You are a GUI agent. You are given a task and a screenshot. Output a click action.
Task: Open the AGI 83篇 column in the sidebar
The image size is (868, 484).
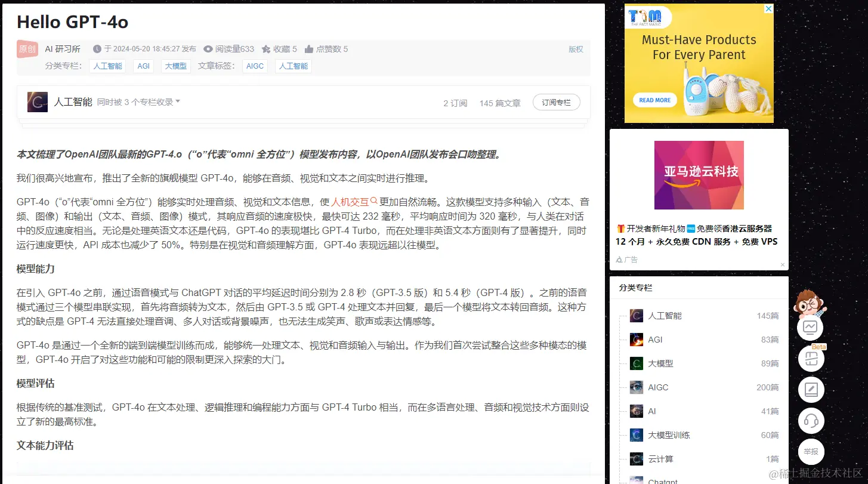tap(704, 340)
